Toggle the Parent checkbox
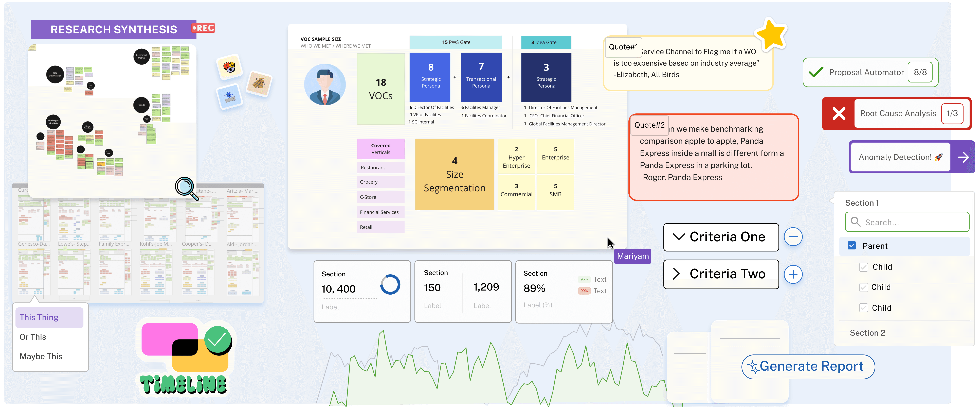This screenshot has height=407, width=980. 852,246
